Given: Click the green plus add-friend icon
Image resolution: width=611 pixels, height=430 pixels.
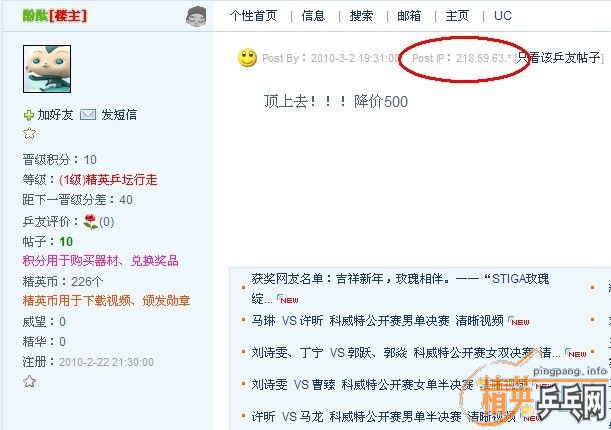Looking at the screenshot, I should click(x=28, y=115).
